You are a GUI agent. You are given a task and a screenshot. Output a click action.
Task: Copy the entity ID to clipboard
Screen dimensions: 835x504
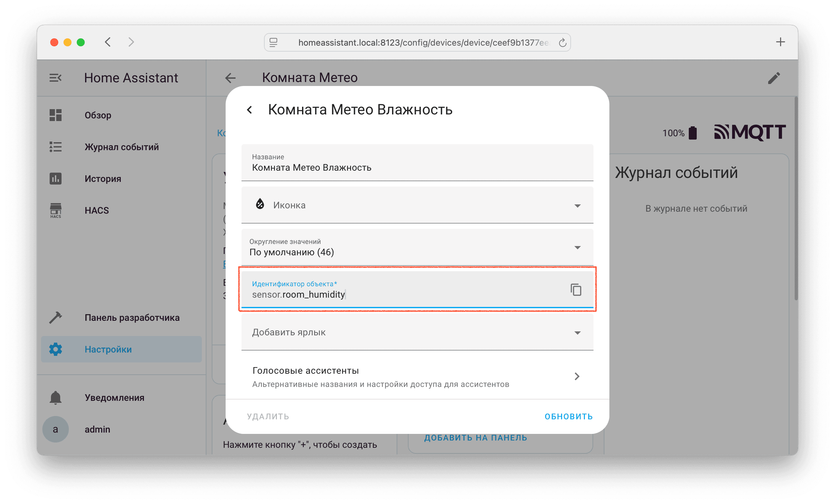[576, 290]
